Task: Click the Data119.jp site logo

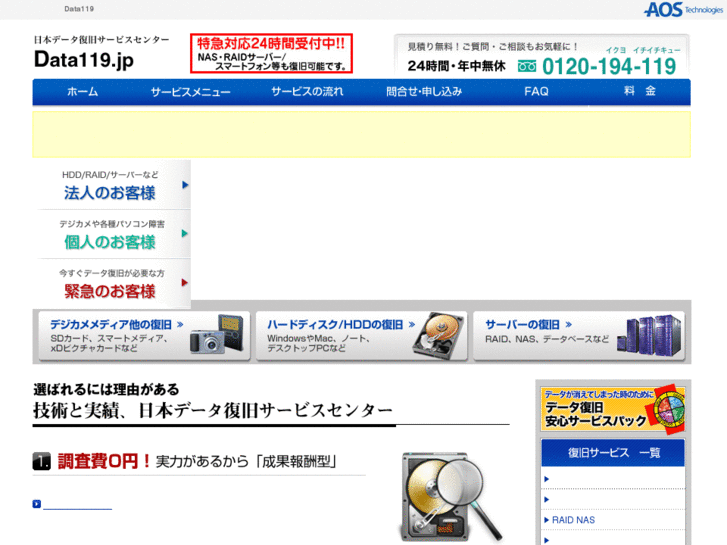Action: click(x=84, y=60)
